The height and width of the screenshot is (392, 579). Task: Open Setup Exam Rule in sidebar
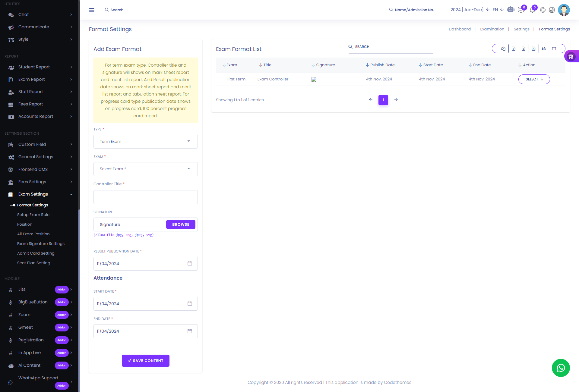coord(33,215)
